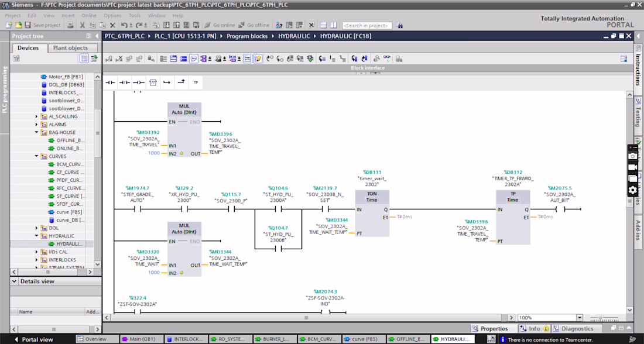
Task: Insert an empty box instruction
Action: pos(153,82)
